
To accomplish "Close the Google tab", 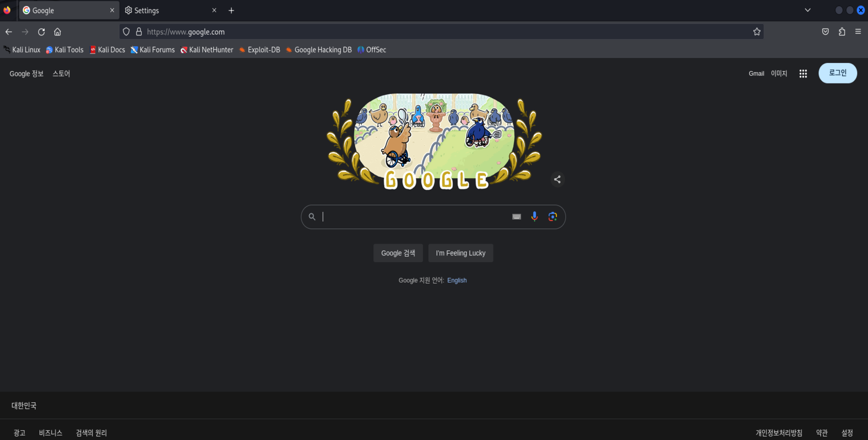I will (112, 10).
